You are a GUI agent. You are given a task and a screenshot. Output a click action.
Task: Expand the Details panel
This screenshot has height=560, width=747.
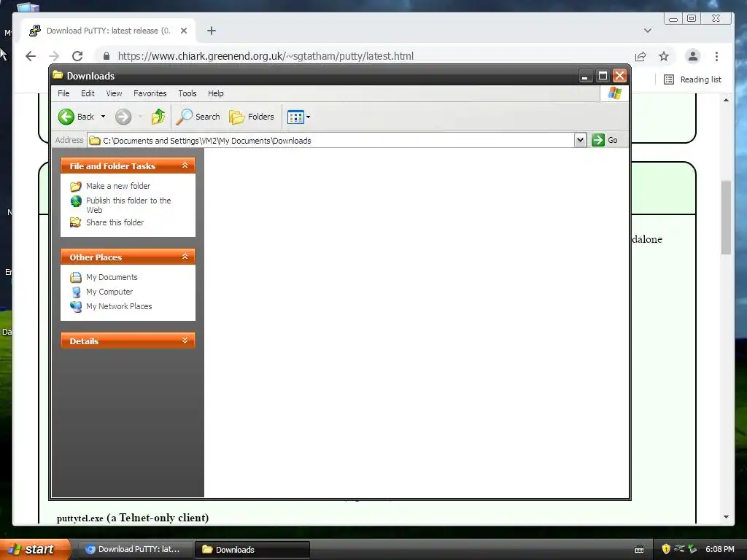[185, 341]
